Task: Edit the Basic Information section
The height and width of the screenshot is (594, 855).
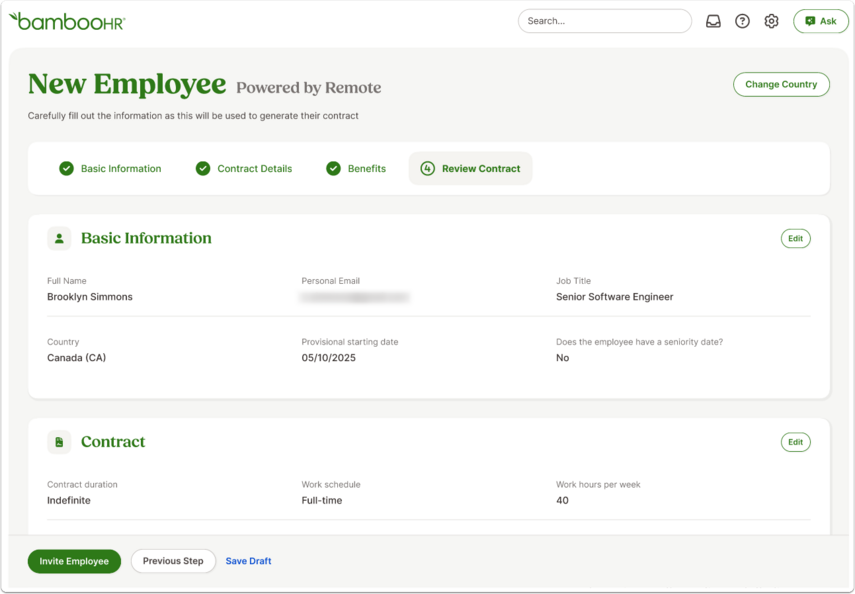Action: [795, 238]
